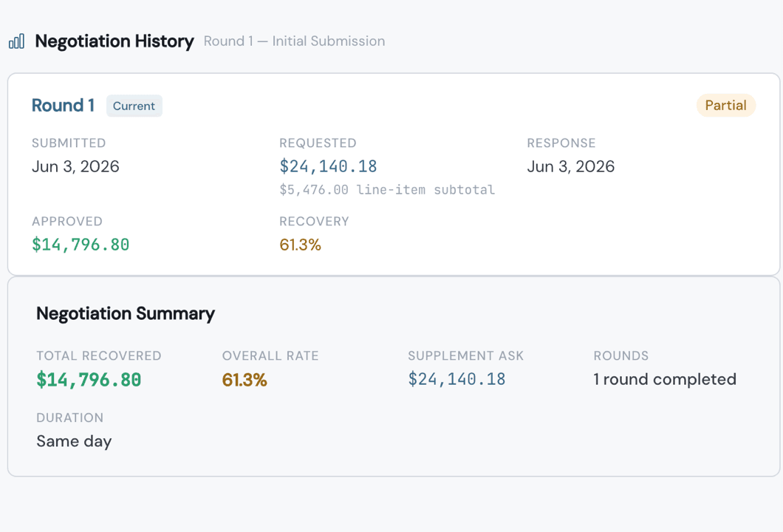This screenshot has height=532, width=783.
Task: Click the RESPONSE label
Action: tap(561, 143)
